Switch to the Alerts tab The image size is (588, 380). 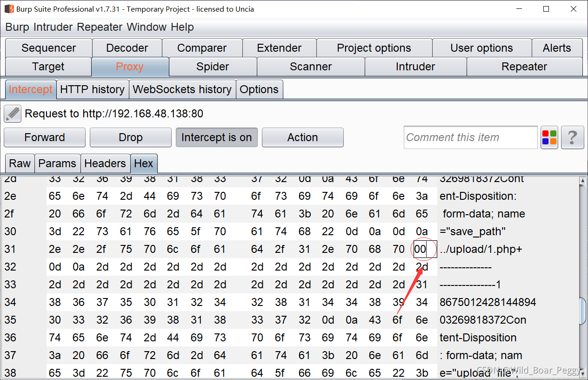click(557, 48)
